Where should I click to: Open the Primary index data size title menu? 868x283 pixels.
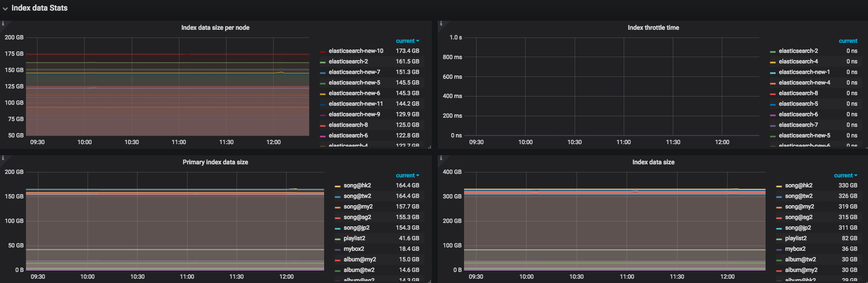click(215, 162)
